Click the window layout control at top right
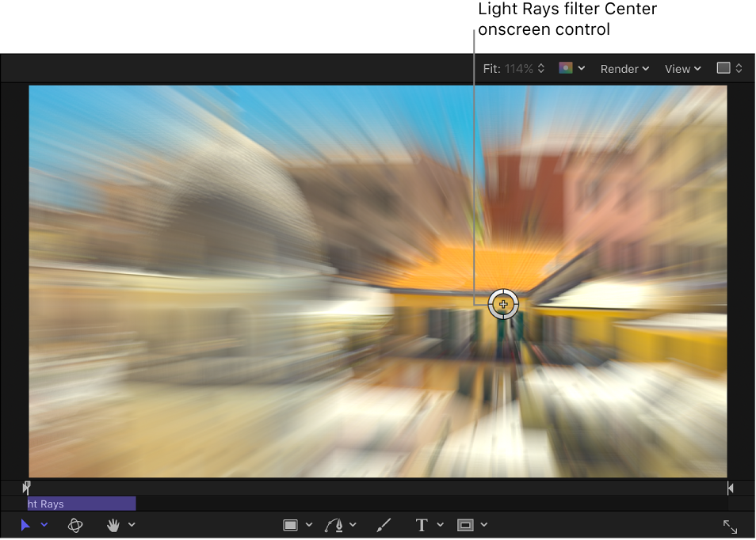This screenshot has width=756, height=540. (x=728, y=68)
